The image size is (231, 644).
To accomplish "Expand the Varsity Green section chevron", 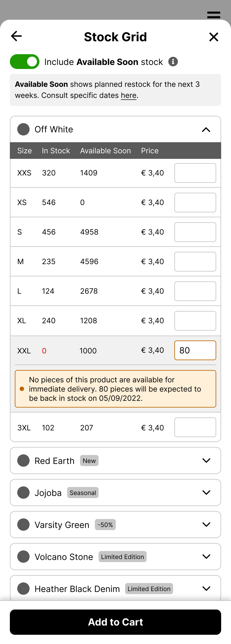I will (x=206, y=525).
